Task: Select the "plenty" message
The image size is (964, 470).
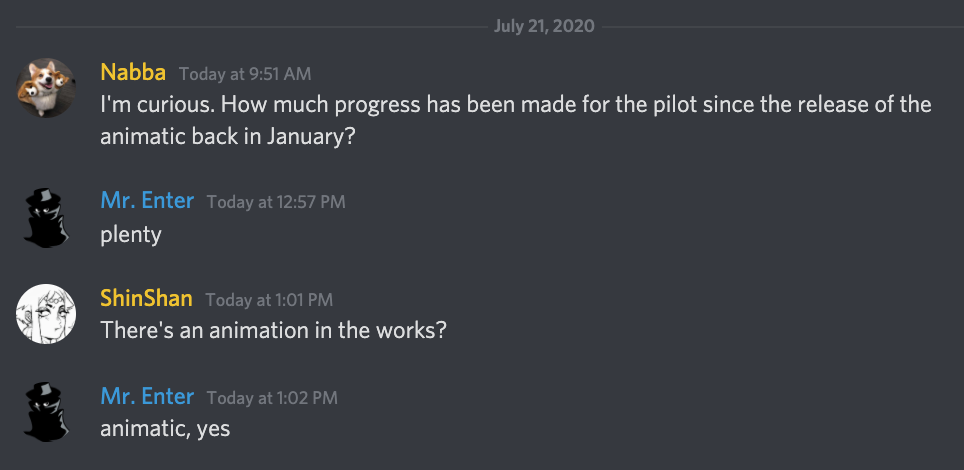Action: (x=131, y=235)
